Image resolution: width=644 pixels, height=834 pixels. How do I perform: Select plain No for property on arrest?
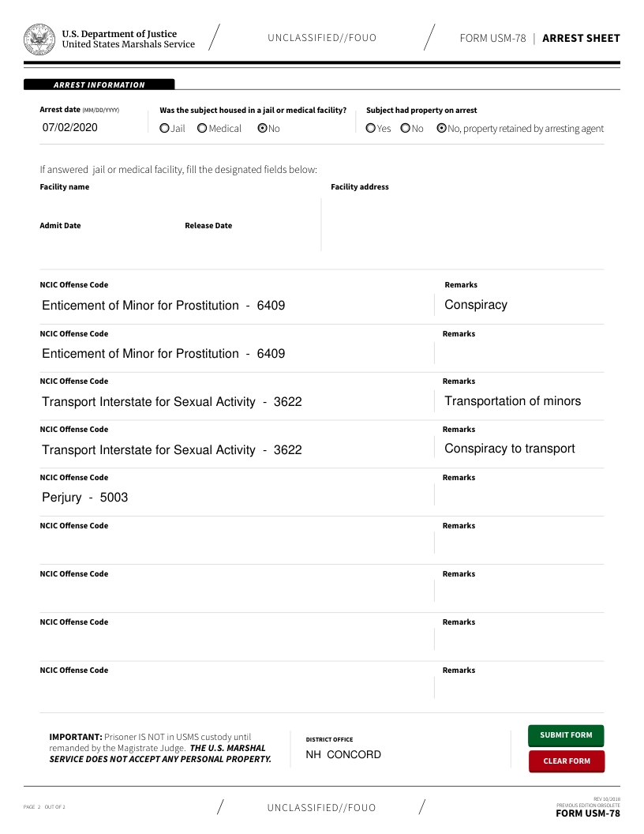[405, 129]
